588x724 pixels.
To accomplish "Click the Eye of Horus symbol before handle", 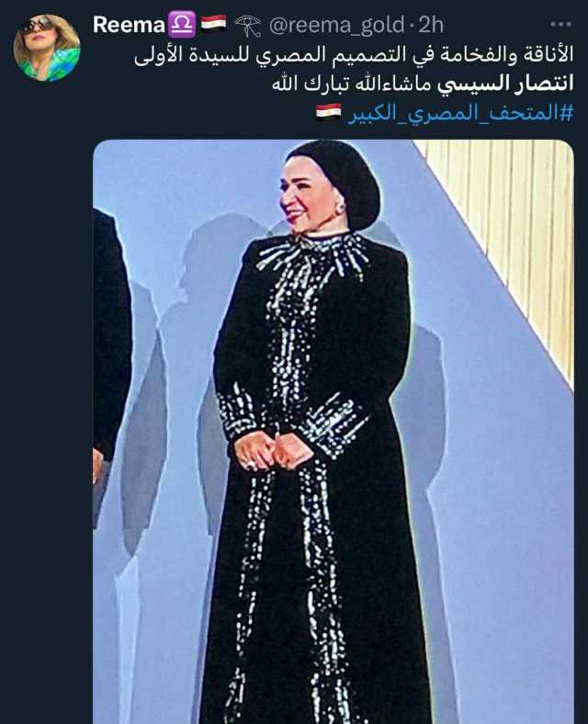I will 248,25.
